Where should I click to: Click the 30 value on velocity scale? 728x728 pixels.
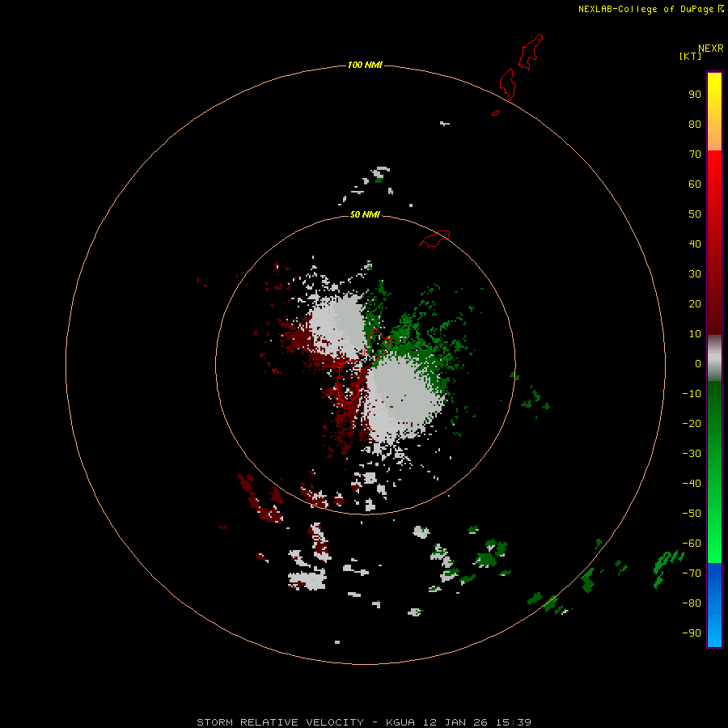(x=695, y=274)
